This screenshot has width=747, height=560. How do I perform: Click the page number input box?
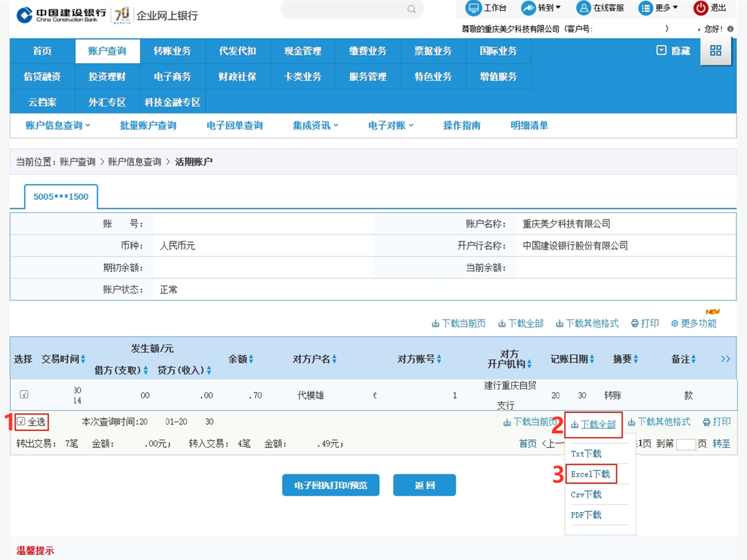(x=686, y=444)
